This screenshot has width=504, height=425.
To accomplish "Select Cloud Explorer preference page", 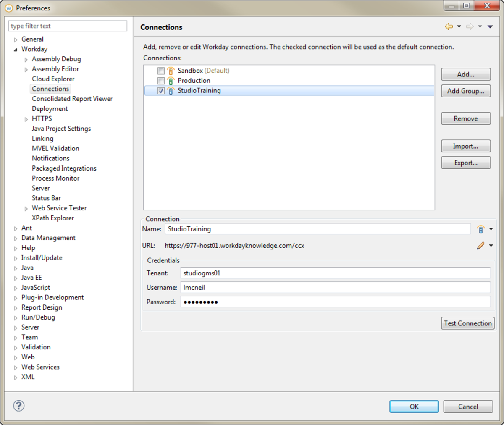I will click(53, 79).
